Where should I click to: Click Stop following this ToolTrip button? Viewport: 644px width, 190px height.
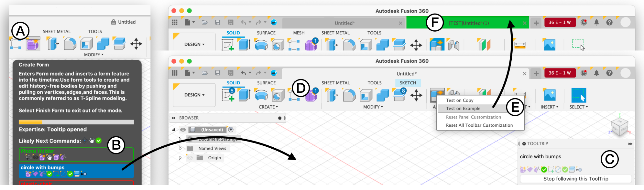coord(576,179)
